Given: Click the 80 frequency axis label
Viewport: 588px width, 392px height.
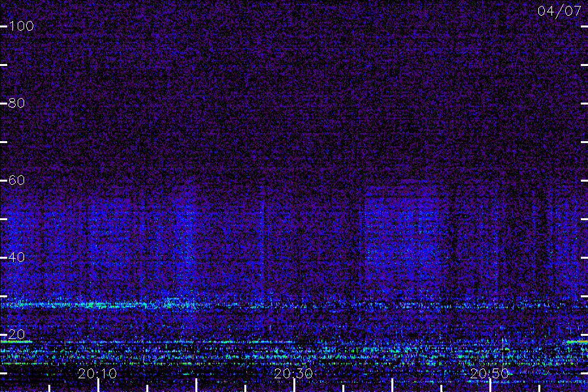Looking at the screenshot, I should point(16,103).
